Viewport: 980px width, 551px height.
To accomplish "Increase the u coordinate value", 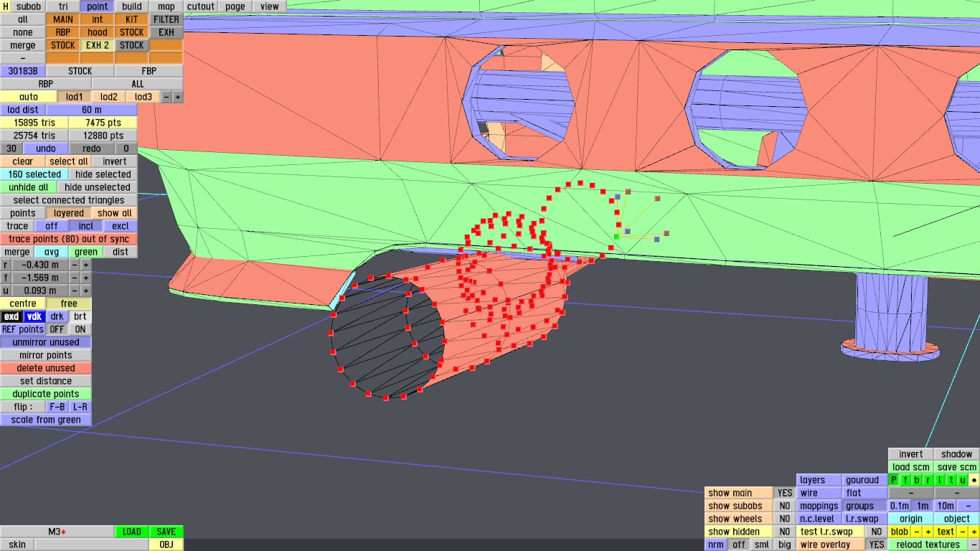I will [x=86, y=291].
